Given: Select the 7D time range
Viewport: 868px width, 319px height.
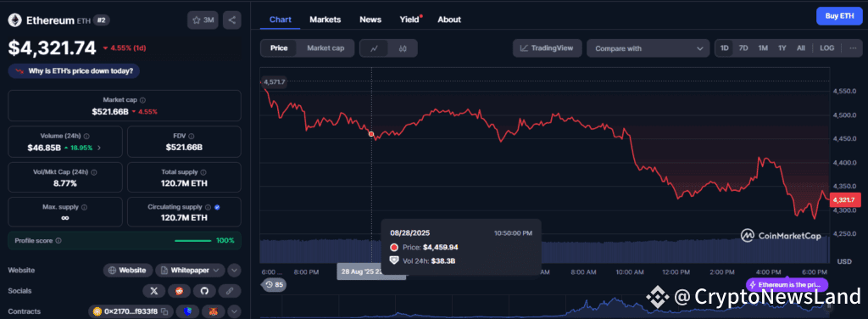Looking at the screenshot, I should [x=743, y=48].
